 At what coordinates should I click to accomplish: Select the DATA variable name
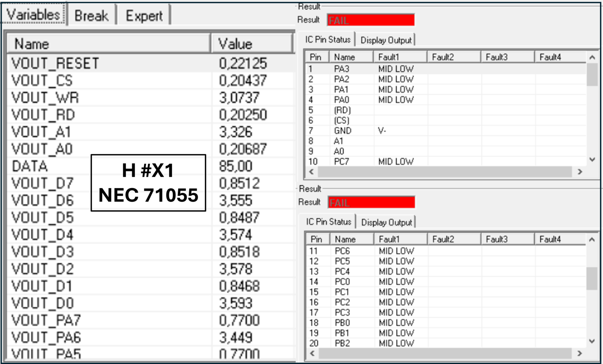(30, 166)
